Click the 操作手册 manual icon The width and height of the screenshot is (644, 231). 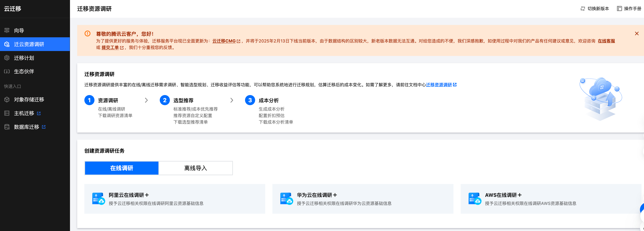[619, 9]
